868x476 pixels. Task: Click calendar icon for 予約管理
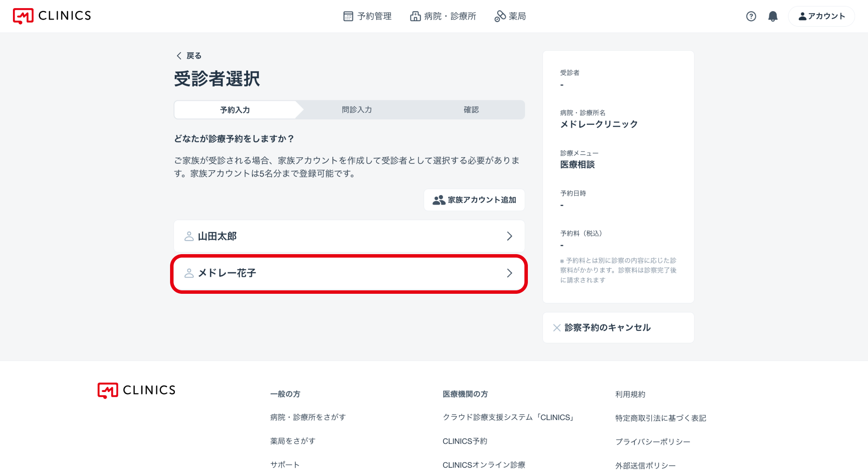pos(348,16)
